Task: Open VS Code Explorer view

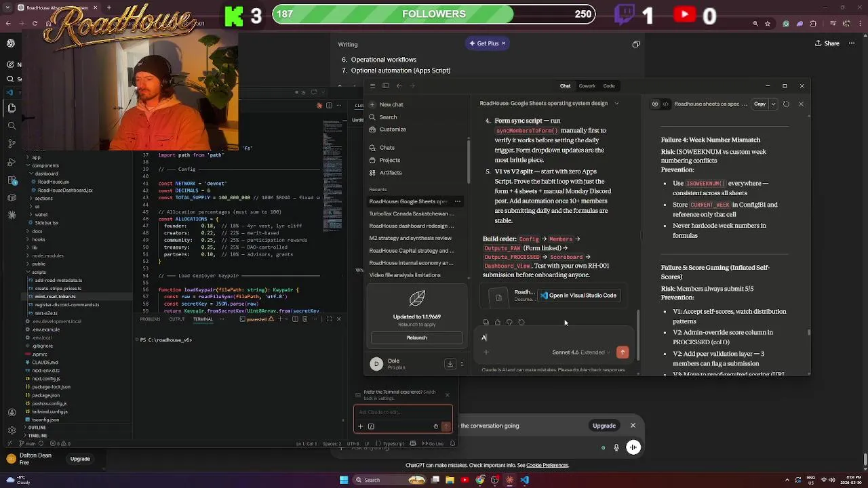Action: pyautogui.click(x=12, y=108)
